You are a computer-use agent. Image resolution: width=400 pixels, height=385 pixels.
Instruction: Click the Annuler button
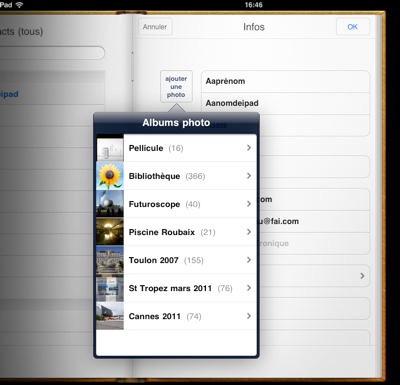point(155,27)
